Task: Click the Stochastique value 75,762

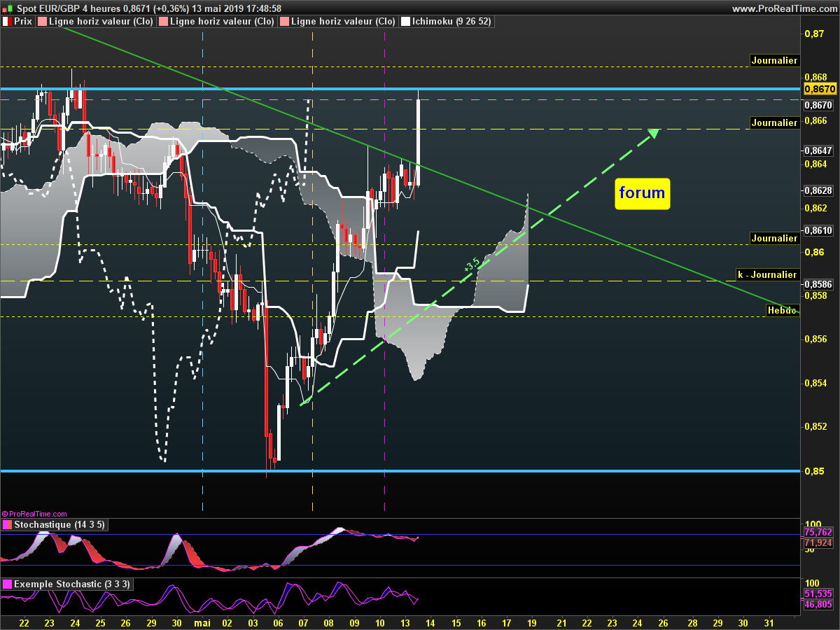Action: (819, 532)
